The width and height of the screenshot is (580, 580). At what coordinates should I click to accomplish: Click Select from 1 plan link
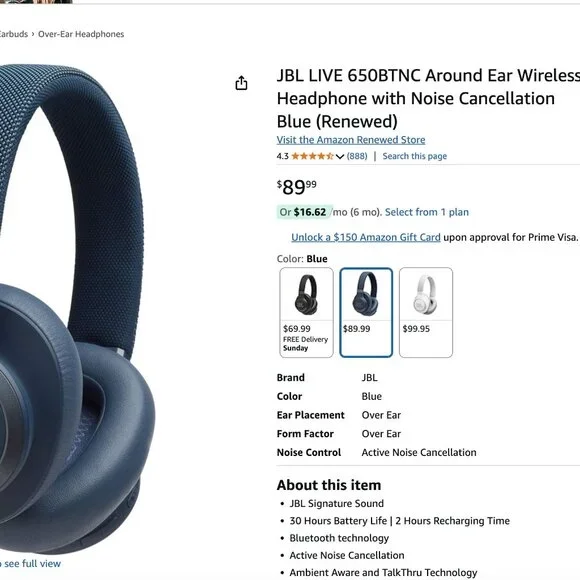[x=427, y=212]
